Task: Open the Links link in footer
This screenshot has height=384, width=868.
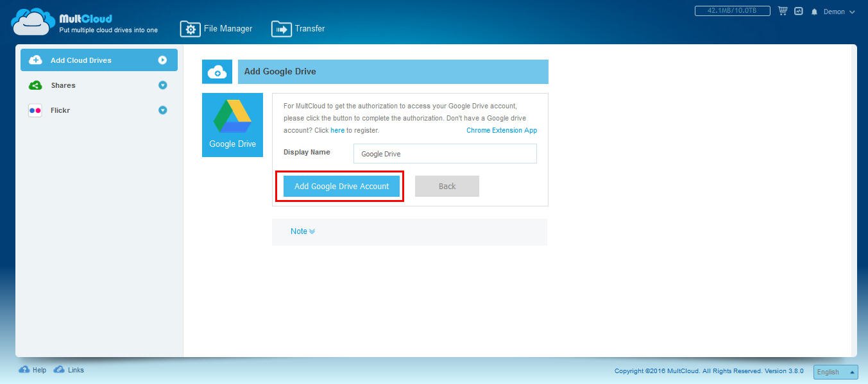Action: click(x=75, y=370)
